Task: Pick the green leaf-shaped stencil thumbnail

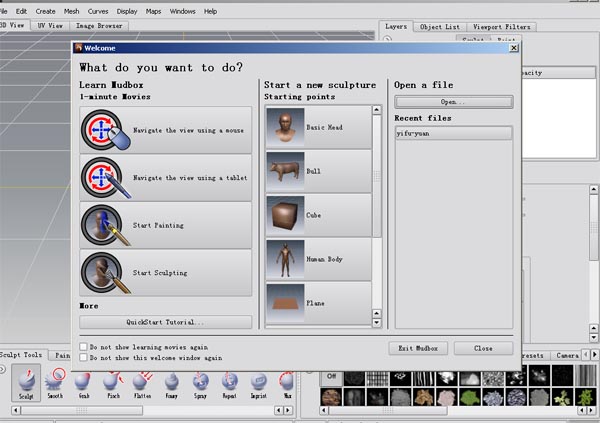Action: 470,398
